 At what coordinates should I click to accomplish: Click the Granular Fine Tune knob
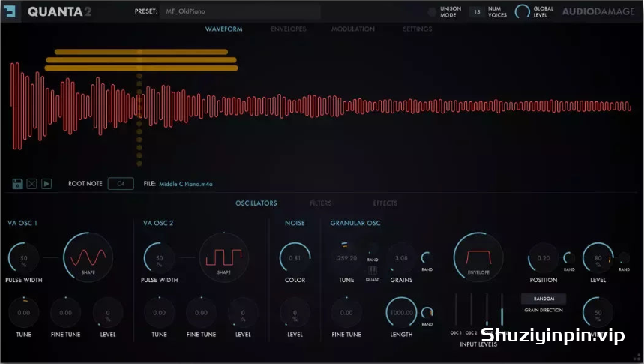[x=346, y=312]
